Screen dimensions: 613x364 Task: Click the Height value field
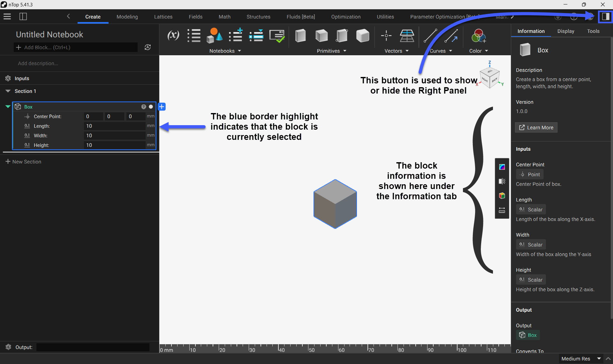pos(115,145)
